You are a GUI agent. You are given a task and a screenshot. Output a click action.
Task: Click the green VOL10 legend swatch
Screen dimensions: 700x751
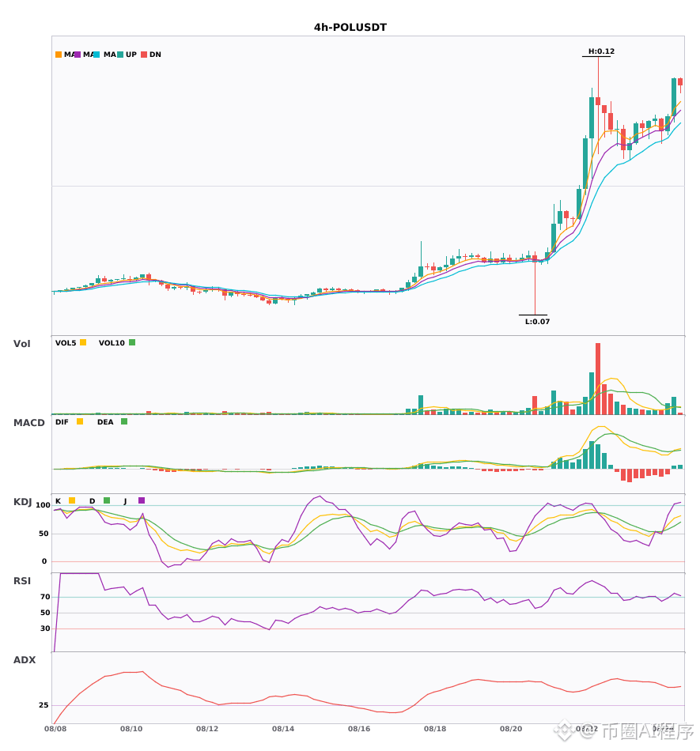[132, 342]
